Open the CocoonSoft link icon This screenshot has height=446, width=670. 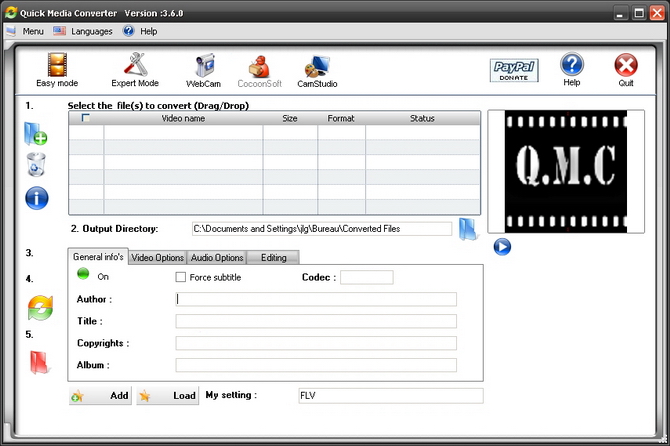[259, 72]
